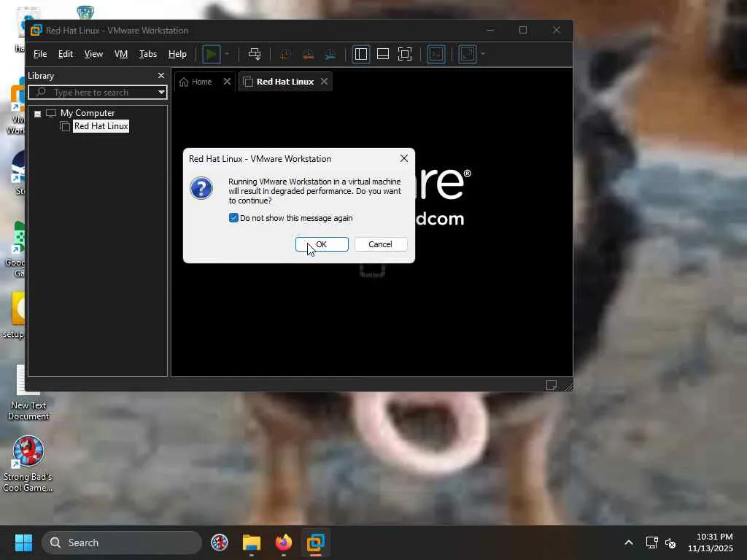Open the VM menu
This screenshot has height=560, width=747.
(x=121, y=54)
